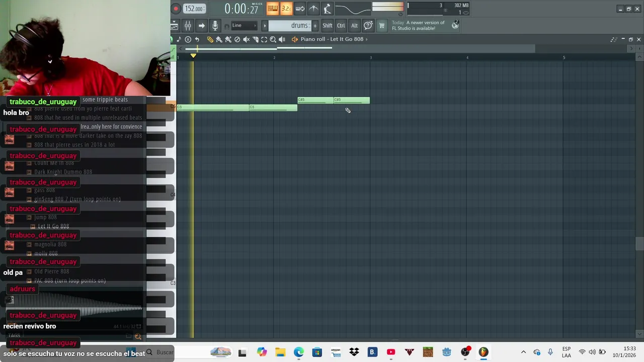Open OBS Studio from taskbar
Viewport: 644px width, 362px height.
[x=465, y=352]
